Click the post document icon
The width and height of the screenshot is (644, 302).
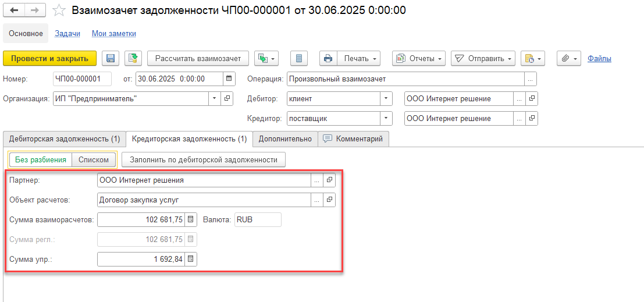point(133,58)
